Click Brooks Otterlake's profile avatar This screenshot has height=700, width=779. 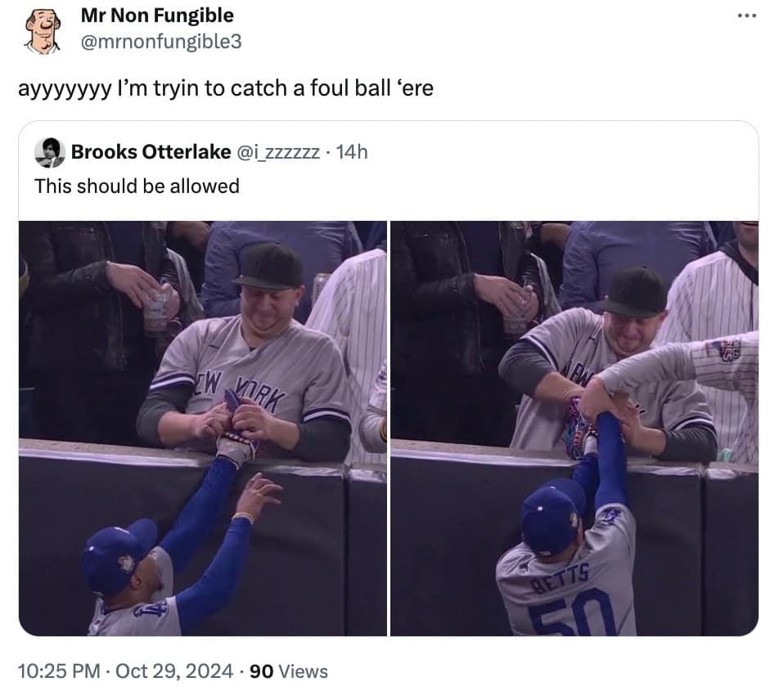click(51, 151)
